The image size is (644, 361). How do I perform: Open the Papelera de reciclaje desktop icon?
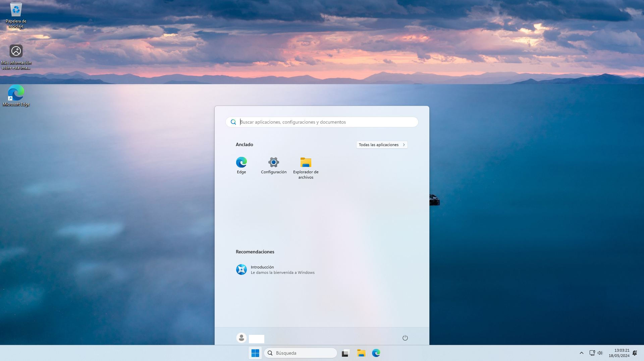[15, 10]
